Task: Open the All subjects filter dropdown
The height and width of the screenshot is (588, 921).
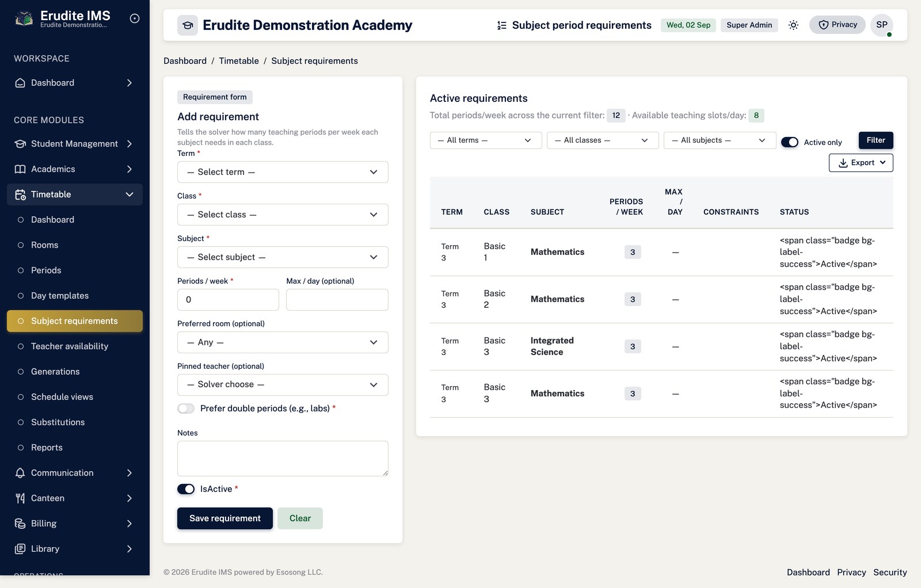Action: point(720,140)
